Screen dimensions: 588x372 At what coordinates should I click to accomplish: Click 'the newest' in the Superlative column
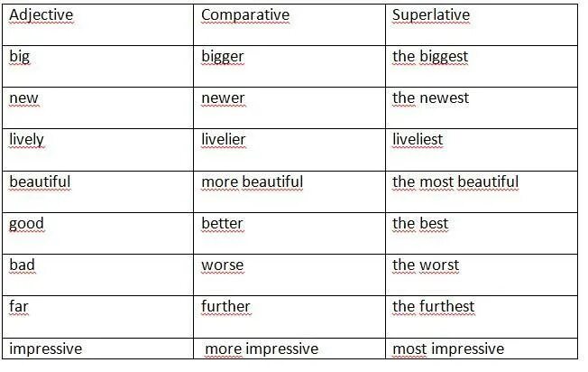[430, 98]
